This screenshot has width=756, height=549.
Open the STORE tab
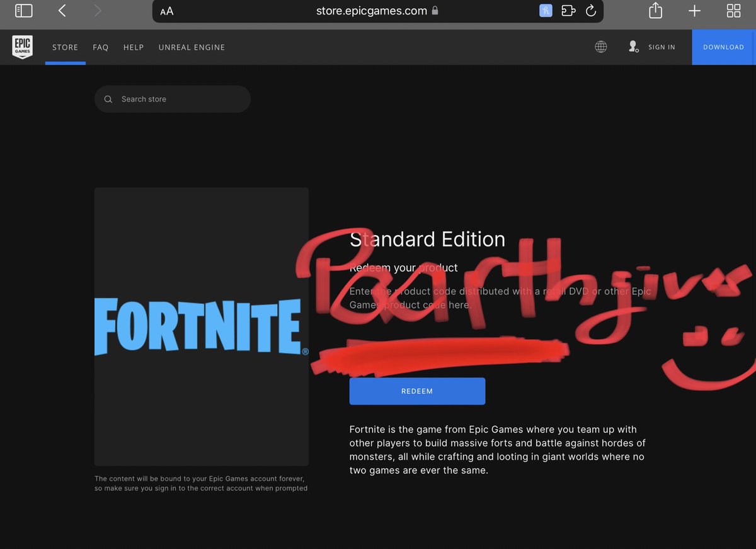[x=66, y=47]
